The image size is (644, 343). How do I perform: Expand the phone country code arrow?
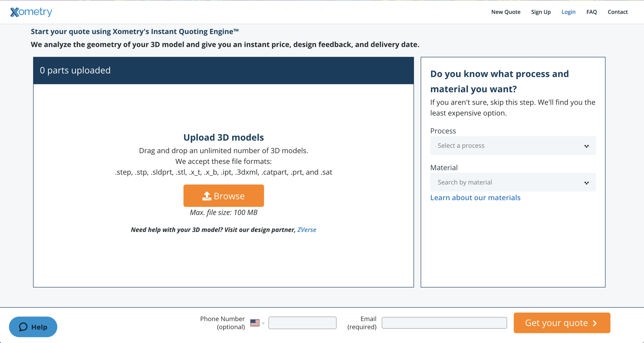(x=263, y=323)
